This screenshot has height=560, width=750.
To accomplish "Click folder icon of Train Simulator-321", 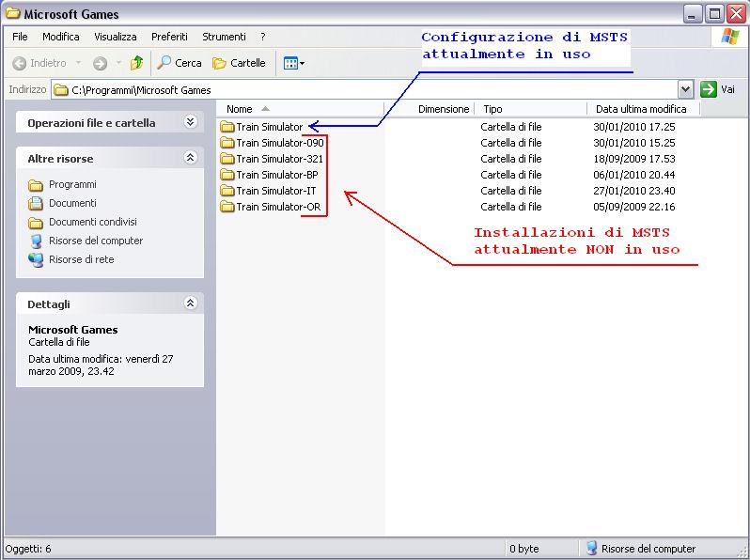I will tap(227, 158).
